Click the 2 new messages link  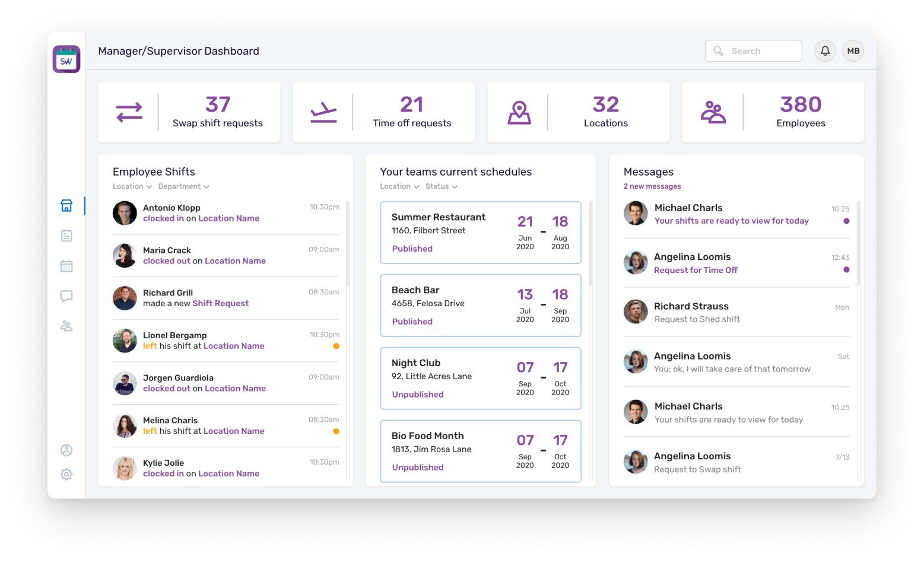[652, 186]
